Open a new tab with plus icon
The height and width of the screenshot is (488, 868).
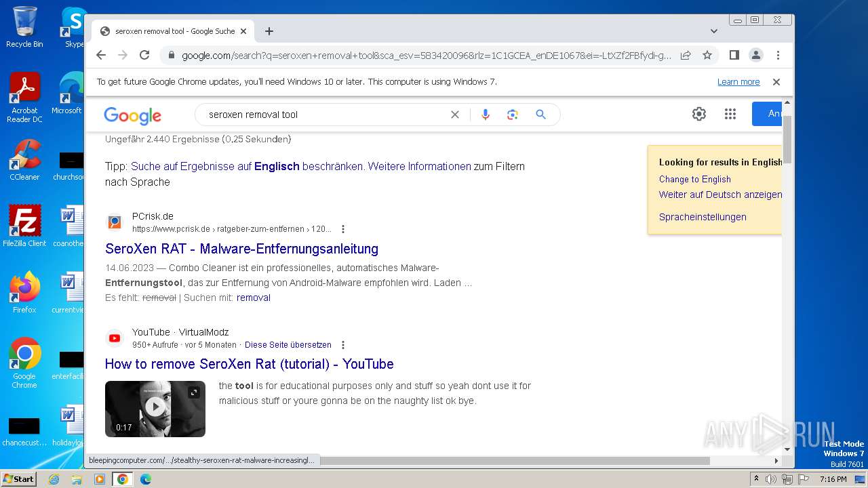click(x=269, y=31)
